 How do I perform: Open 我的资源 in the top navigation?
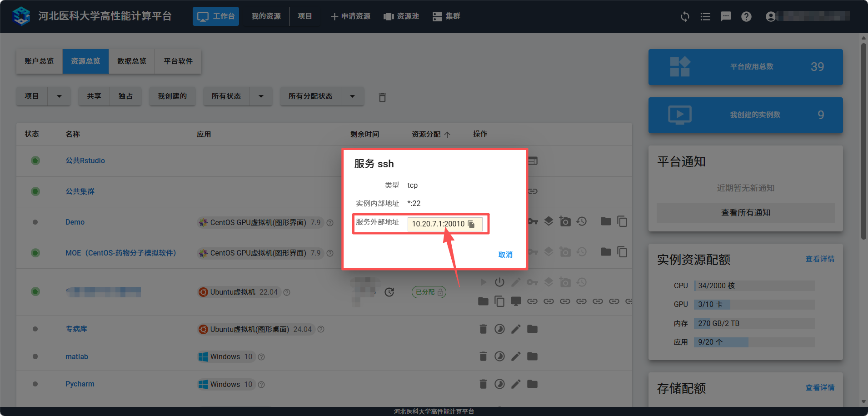click(x=266, y=16)
